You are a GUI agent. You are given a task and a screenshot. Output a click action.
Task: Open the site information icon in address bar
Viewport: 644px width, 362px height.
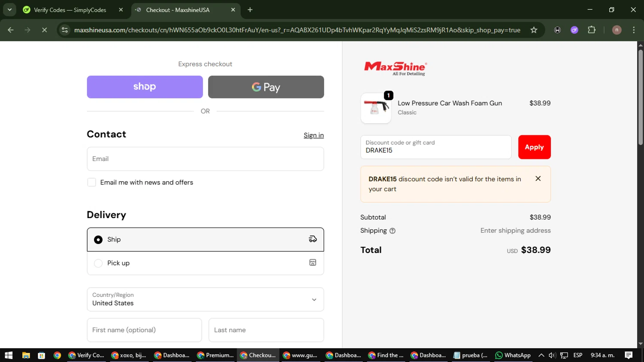click(x=65, y=30)
